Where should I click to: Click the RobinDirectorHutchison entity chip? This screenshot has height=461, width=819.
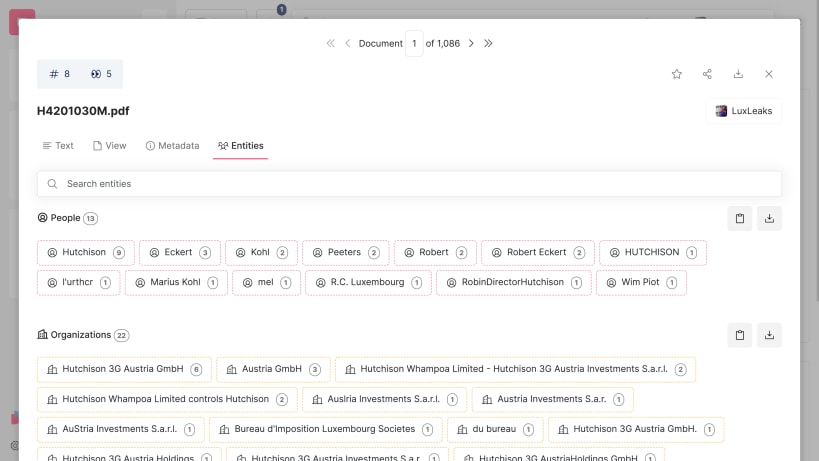pos(514,282)
